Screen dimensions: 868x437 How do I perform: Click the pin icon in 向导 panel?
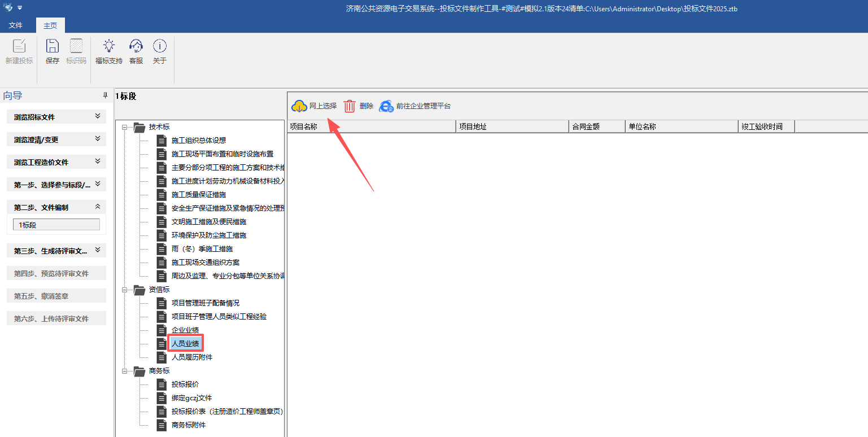pyautogui.click(x=105, y=96)
